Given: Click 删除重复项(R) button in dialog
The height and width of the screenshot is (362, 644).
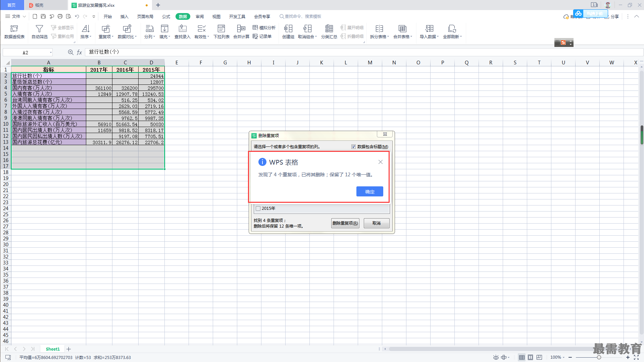Looking at the screenshot, I should point(345,223).
